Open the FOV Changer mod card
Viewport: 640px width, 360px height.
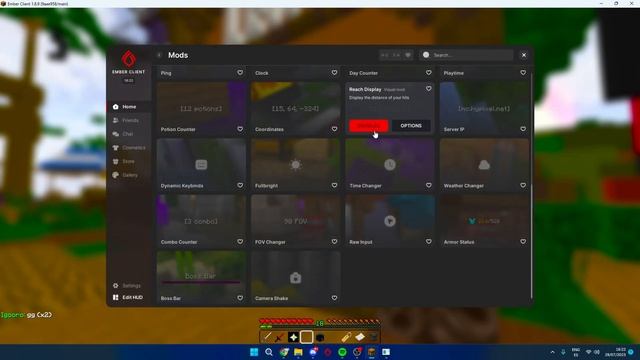[296, 221]
